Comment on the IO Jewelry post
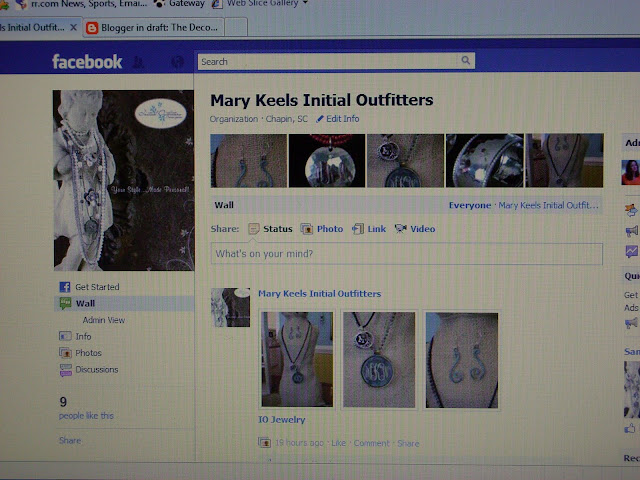 [x=371, y=443]
